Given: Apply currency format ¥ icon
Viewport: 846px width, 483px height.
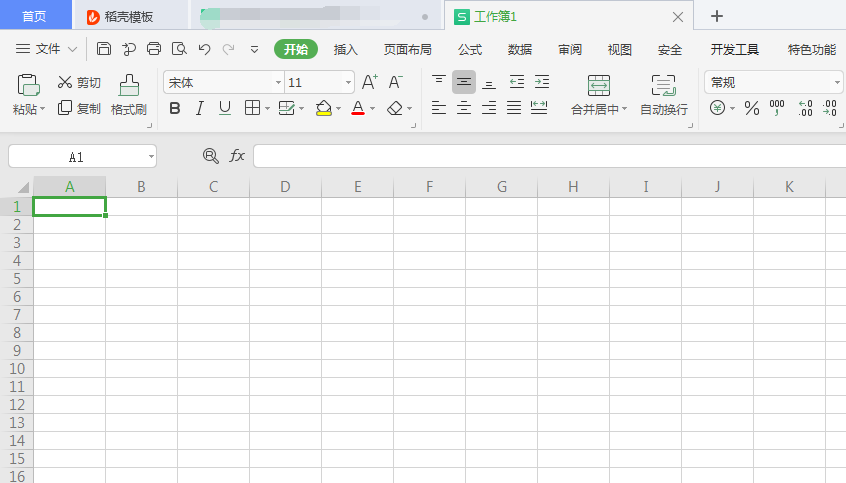Looking at the screenshot, I should click(717, 108).
